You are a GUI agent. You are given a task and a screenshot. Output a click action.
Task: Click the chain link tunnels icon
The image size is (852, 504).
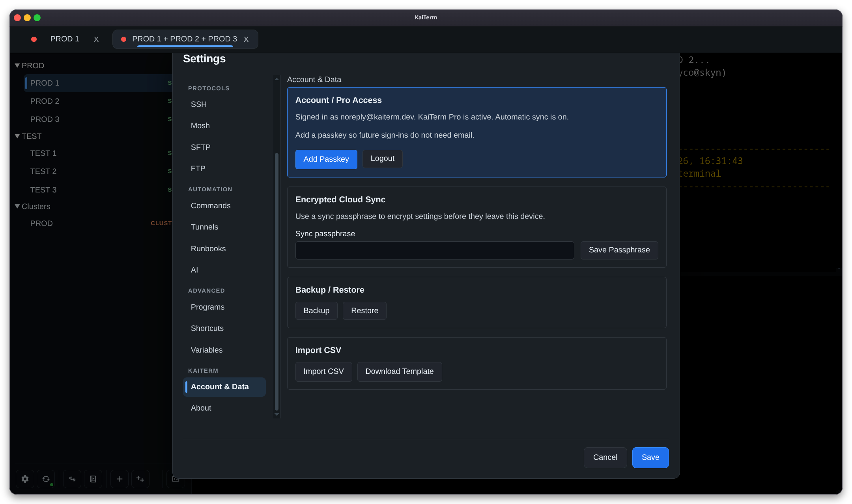72,479
